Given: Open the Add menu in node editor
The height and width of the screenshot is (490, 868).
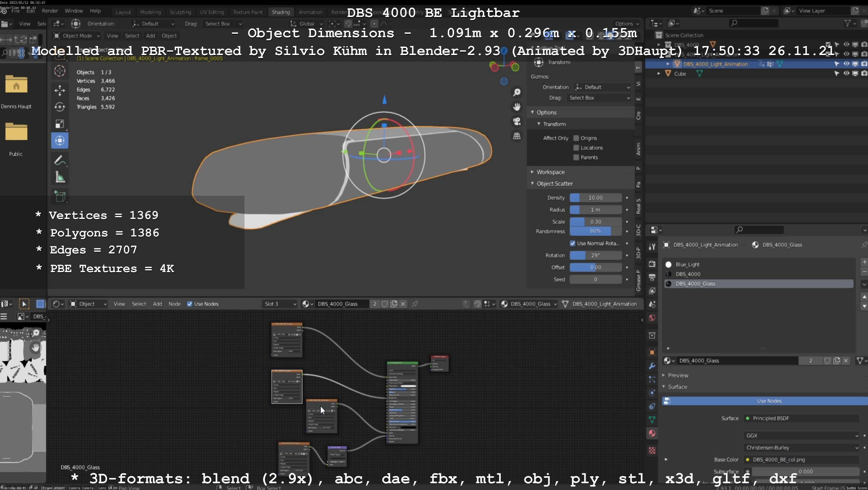Looking at the screenshot, I should pos(157,304).
